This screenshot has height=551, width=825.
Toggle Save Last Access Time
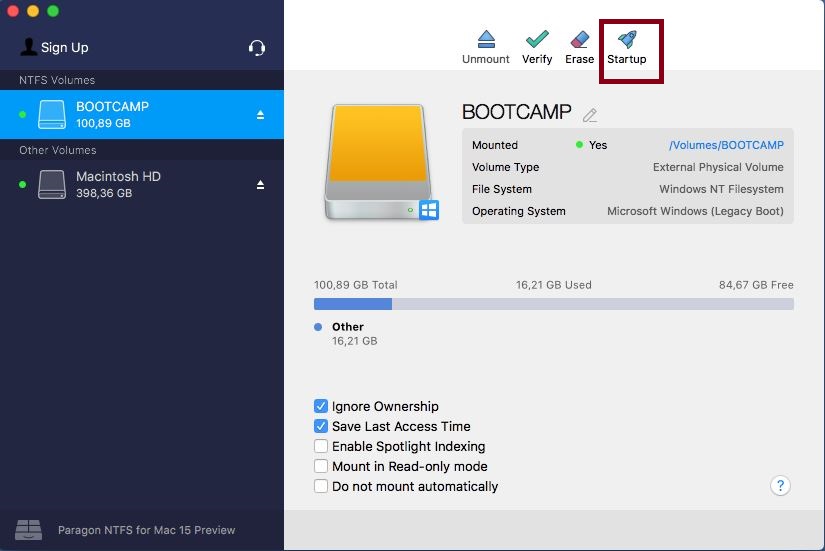[x=320, y=426]
